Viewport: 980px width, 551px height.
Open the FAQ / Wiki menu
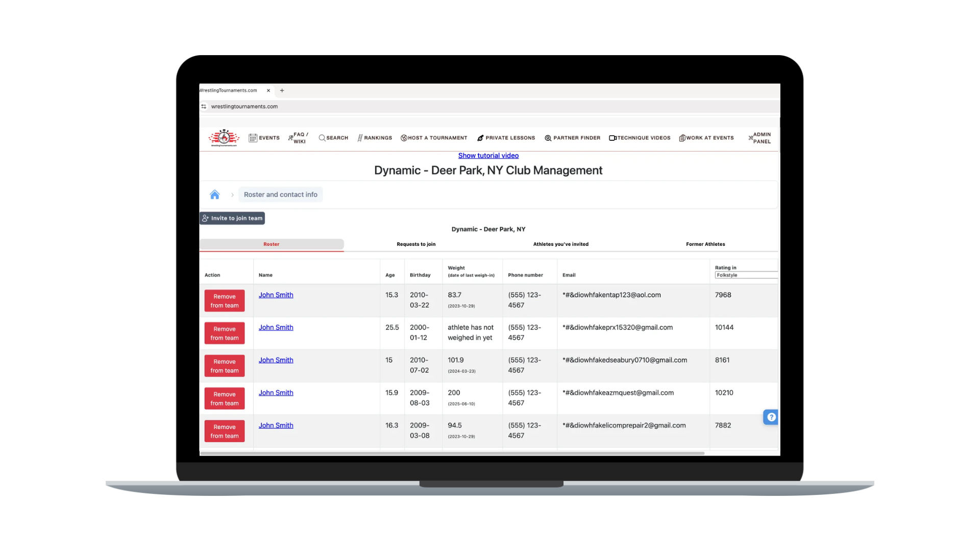tap(298, 138)
